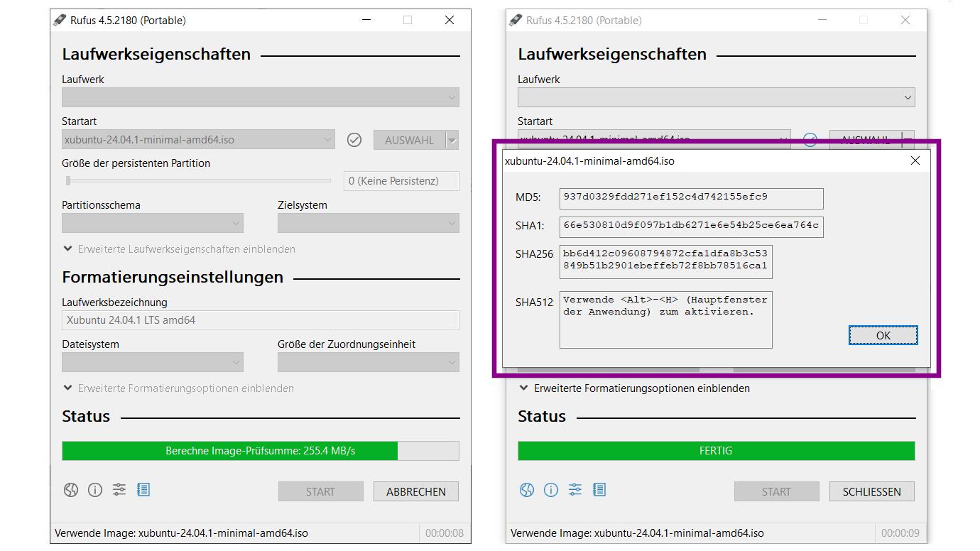The image size is (980, 551).
Task: Expand Erweiterte Formatierungsoptionen in the ABBRECHEN window
Action: [178, 388]
